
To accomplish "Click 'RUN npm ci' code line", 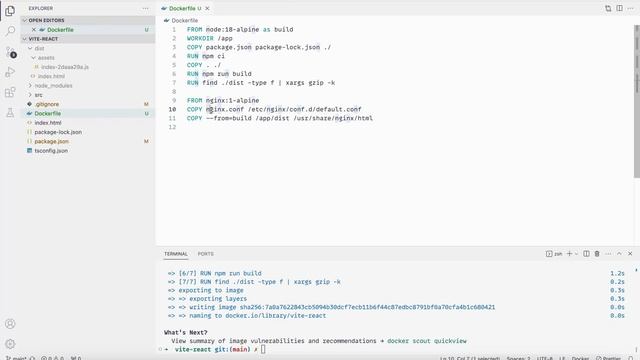I will click(206, 56).
